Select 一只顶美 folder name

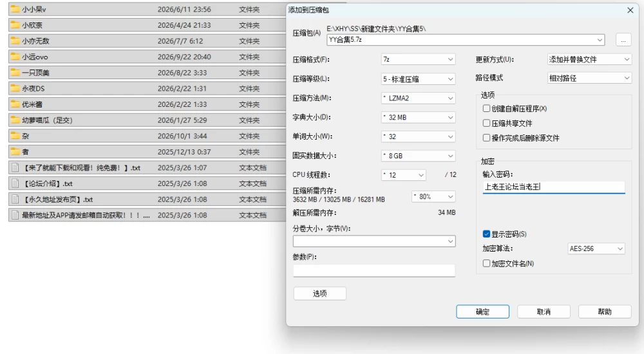point(35,73)
